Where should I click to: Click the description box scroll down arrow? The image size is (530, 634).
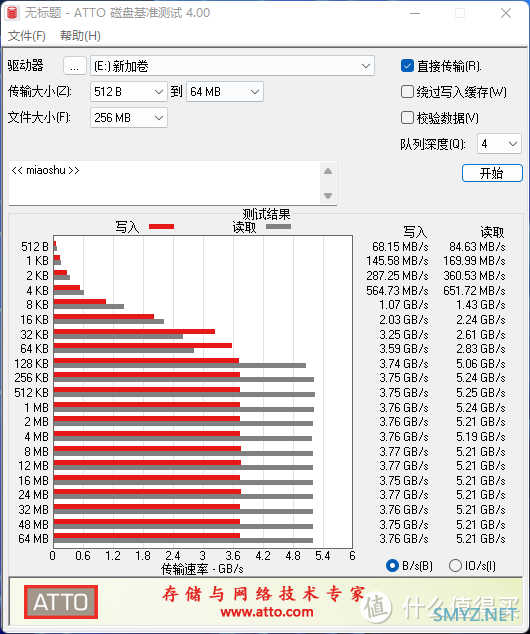[328, 196]
